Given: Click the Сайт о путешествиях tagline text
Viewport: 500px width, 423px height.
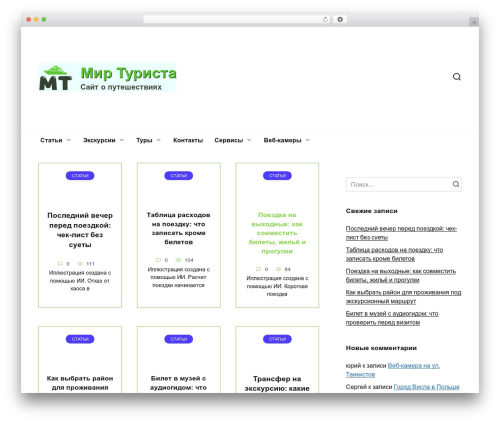Looking at the screenshot, I should [121, 87].
